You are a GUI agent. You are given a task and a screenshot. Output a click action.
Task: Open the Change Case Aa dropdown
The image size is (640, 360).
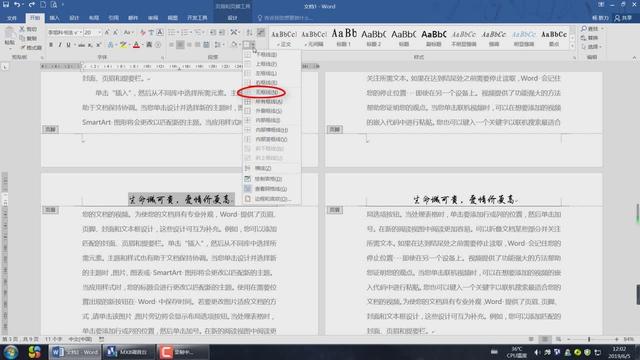(x=128, y=32)
